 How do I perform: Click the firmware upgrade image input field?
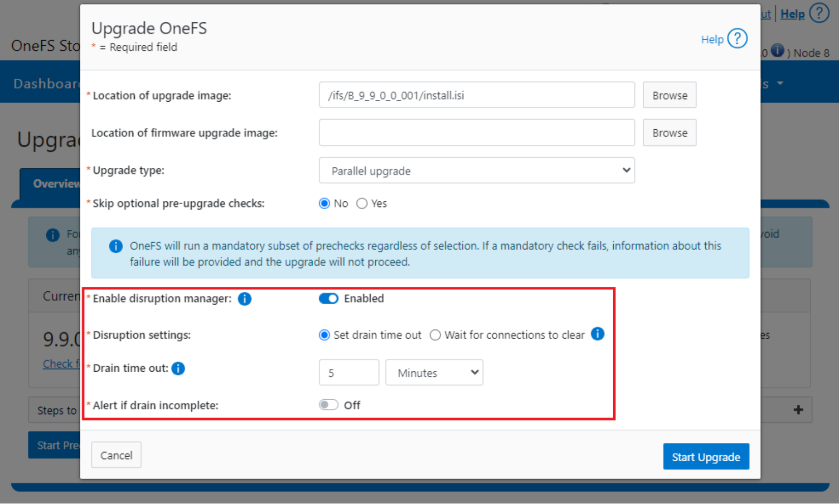(477, 133)
